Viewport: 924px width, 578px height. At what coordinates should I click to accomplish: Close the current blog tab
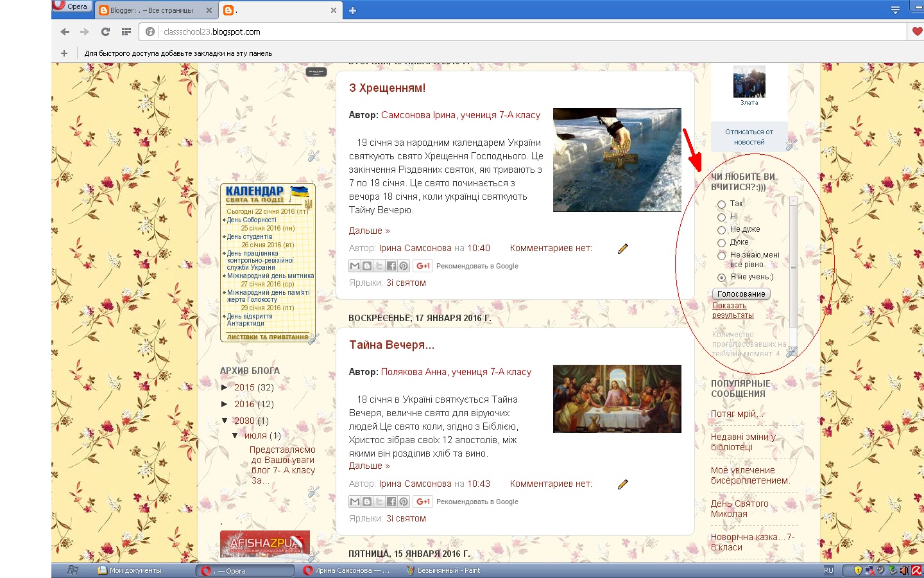[x=334, y=10]
